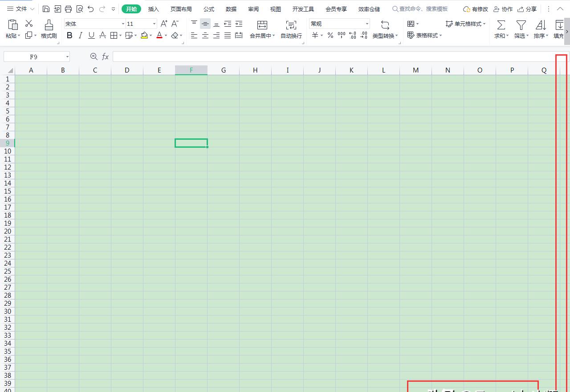Click the unsaved changes (有修改) button
The width and height of the screenshot is (570, 392).
point(476,9)
